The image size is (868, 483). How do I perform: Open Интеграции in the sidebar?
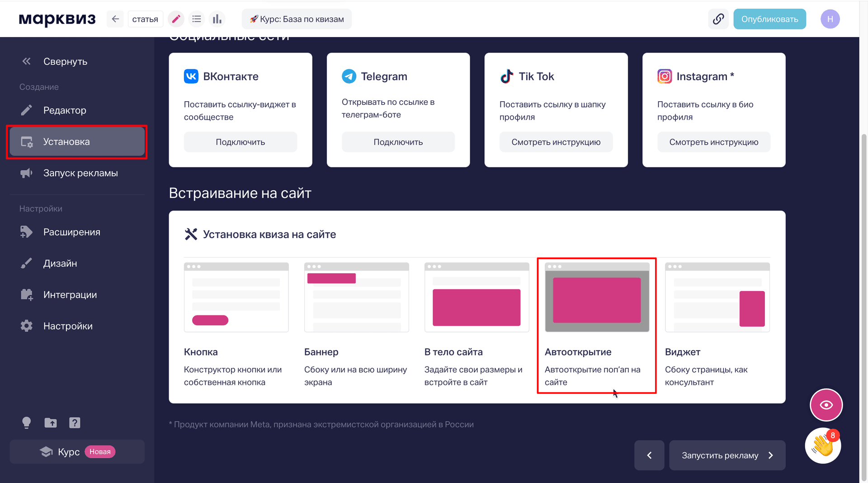(77, 295)
